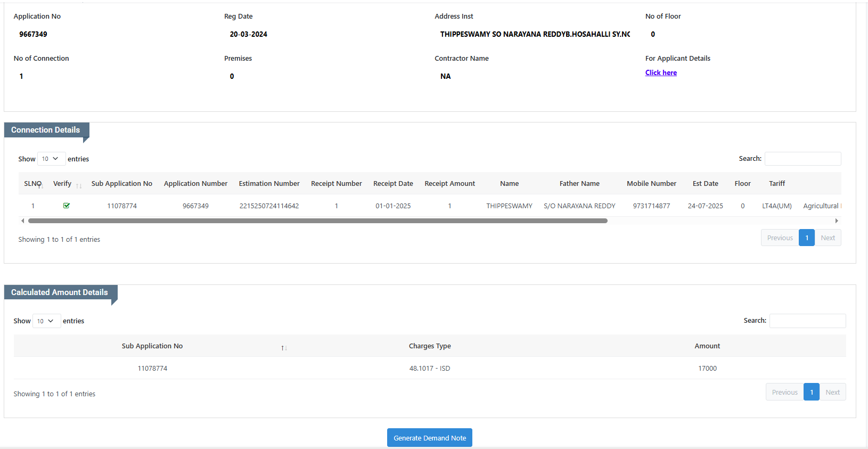Click Previous in Calculated Amount Details pagination
The height and width of the screenshot is (449, 868).
(784, 393)
